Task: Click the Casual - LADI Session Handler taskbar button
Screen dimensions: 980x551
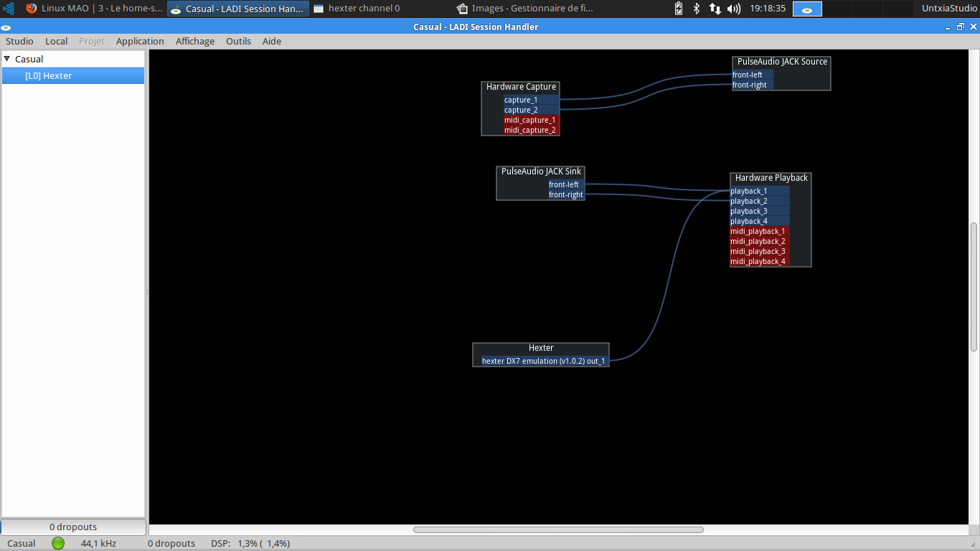Action: click(x=238, y=9)
